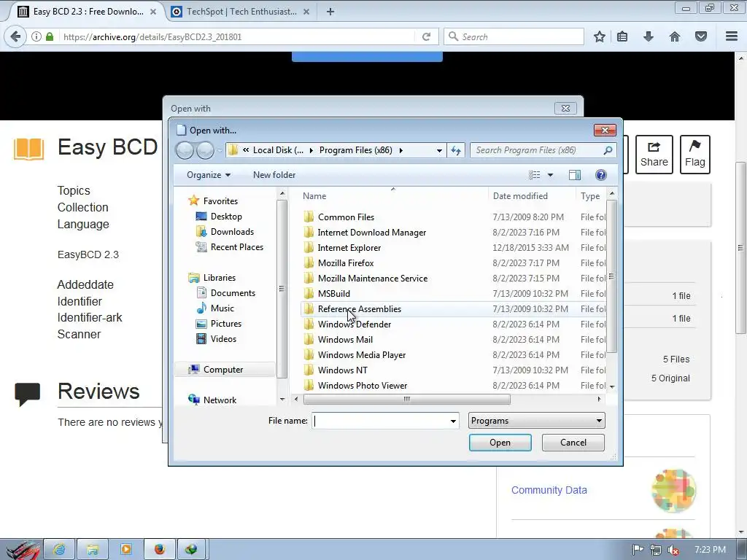Click the Flag button on archive.org page
The width and height of the screenshot is (747, 560).
695,155
